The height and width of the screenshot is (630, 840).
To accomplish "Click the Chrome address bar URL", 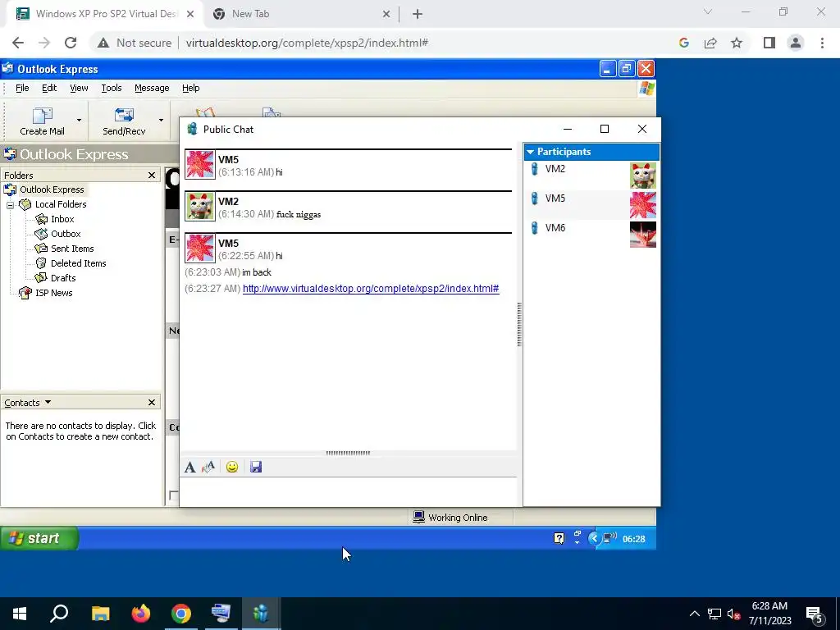I will click(x=307, y=43).
